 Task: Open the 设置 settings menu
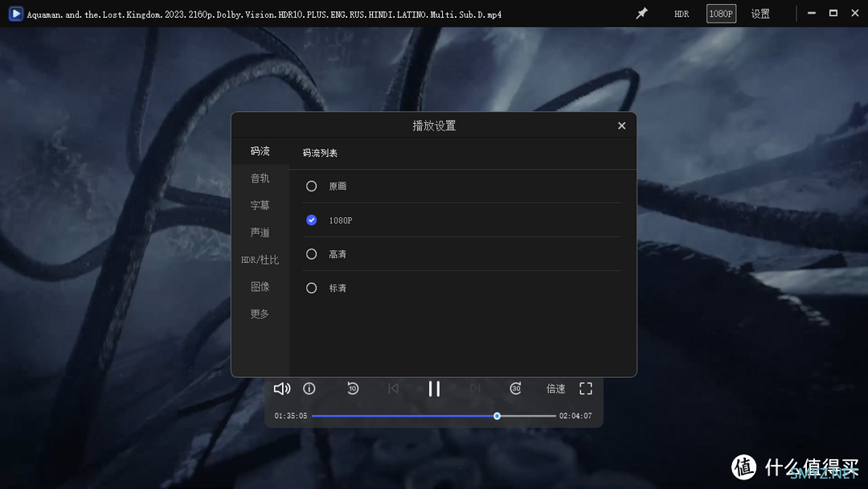760,14
